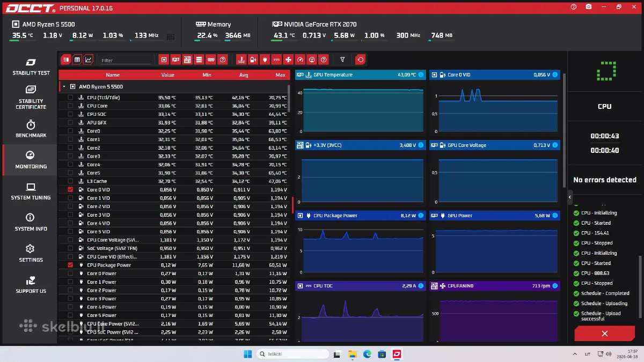Screen dimensions: 644x362
Task: Click the blue circle on Core 0 VID graph
Action: coord(555,75)
